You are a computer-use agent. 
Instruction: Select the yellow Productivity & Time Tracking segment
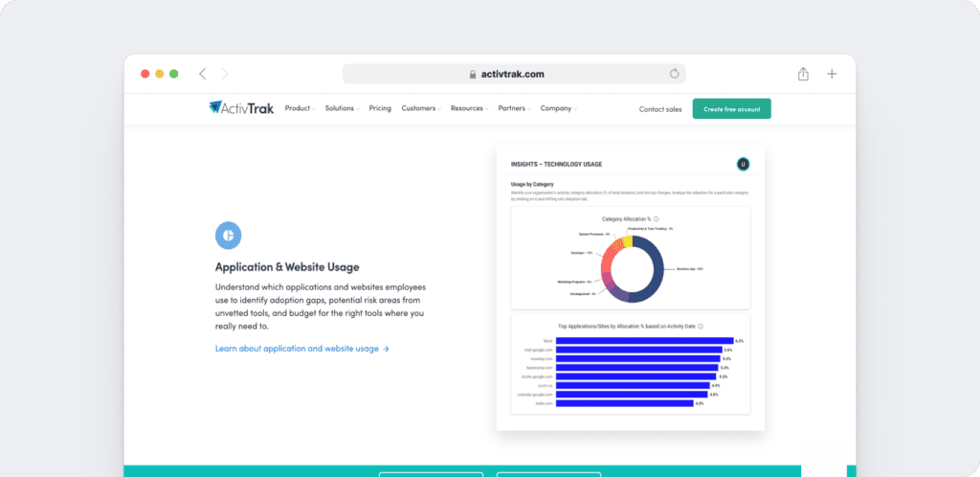[x=628, y=241]
